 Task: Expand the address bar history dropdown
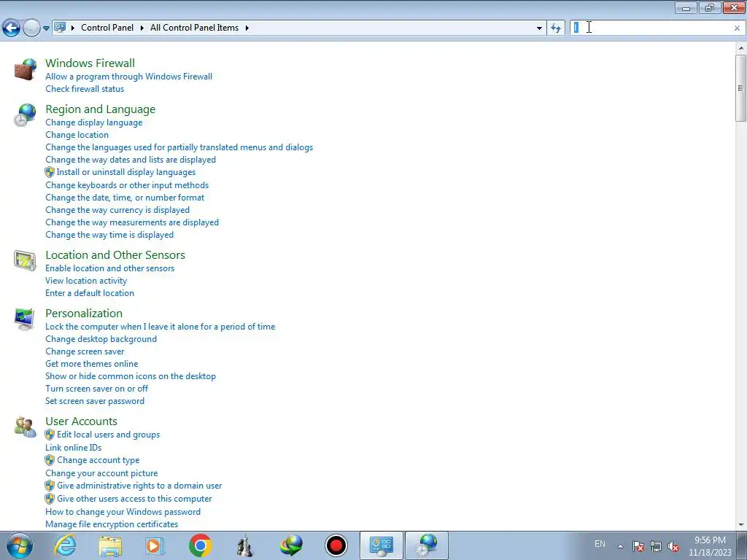click(x=539, y=28)
